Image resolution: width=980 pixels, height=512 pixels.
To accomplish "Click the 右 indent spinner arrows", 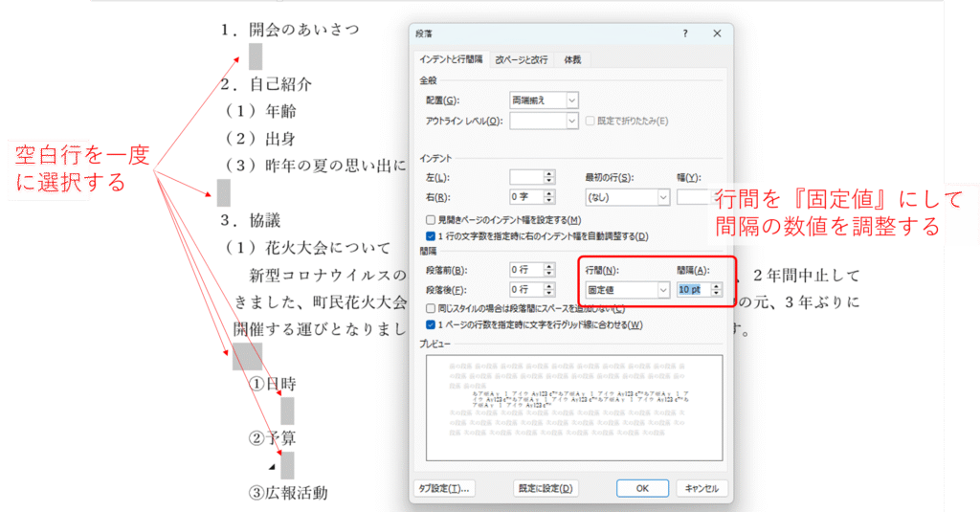I will 549,197.
